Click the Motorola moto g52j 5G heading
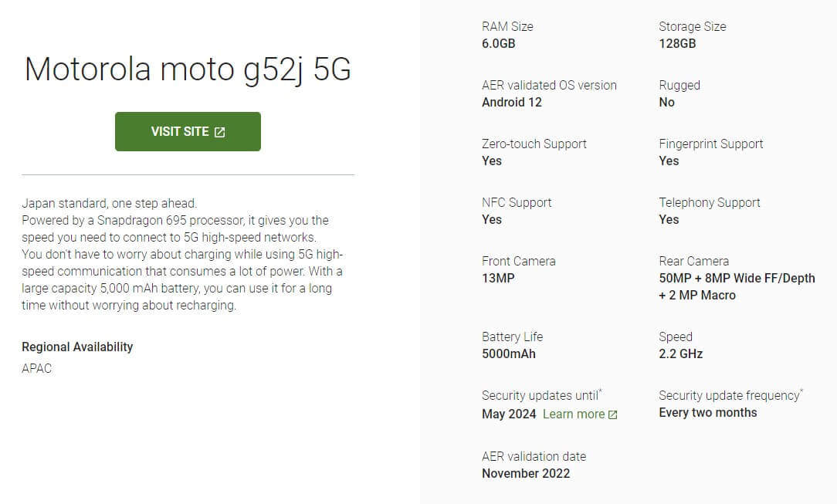The width and height of the screenshot is (837, 504). (x=188, y=70)
